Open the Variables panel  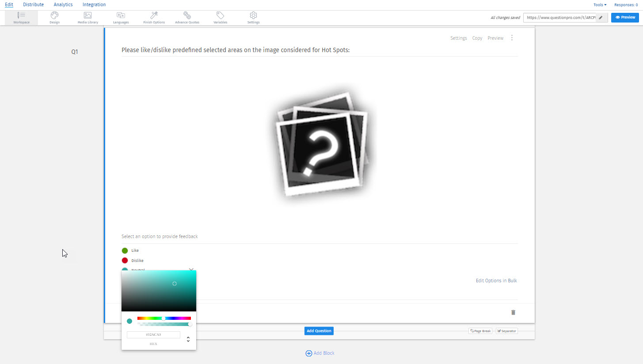pos(220,18)
